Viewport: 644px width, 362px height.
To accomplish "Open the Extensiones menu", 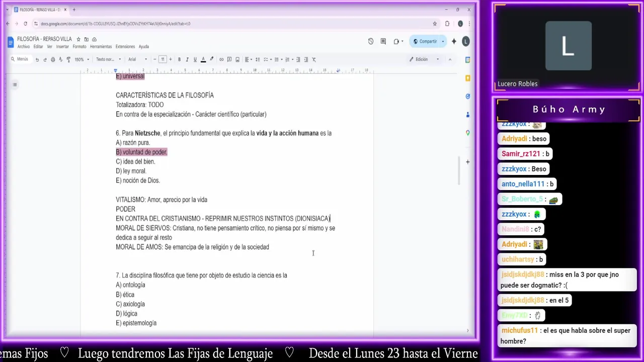I will click(125, 47).
